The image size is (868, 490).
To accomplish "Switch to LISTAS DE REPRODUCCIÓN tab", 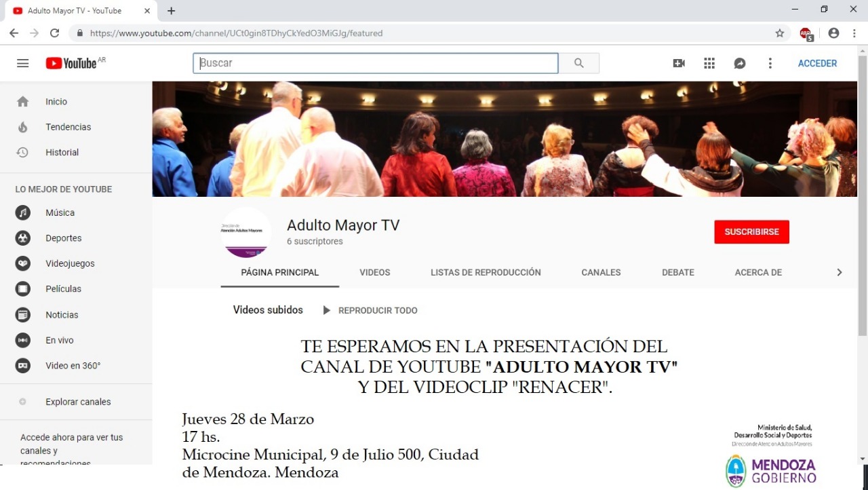I will point(486,272).
